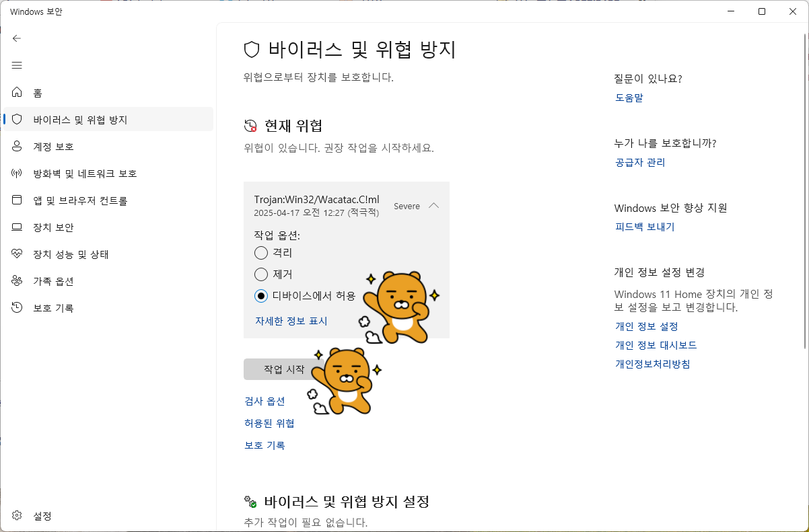
Task: Click the back arrow icon
Action: 17,38
